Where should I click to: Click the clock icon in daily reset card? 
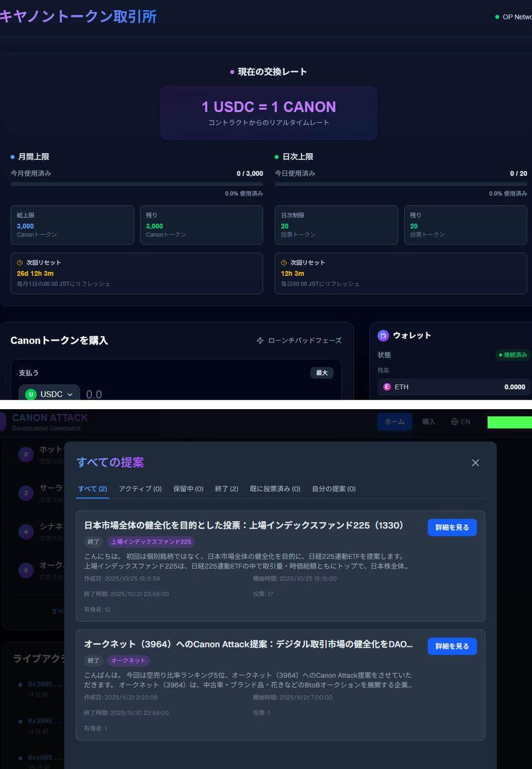(x=284, y=263)
